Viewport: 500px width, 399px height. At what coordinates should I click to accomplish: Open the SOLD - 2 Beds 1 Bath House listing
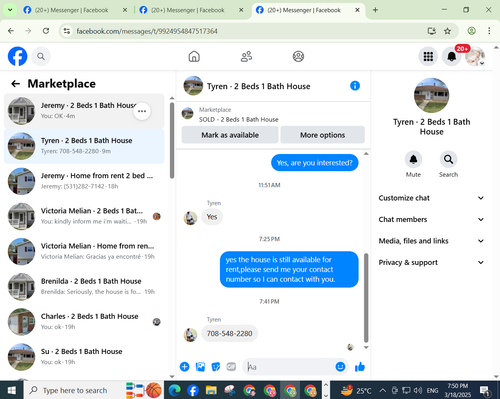tap(239, 119)
